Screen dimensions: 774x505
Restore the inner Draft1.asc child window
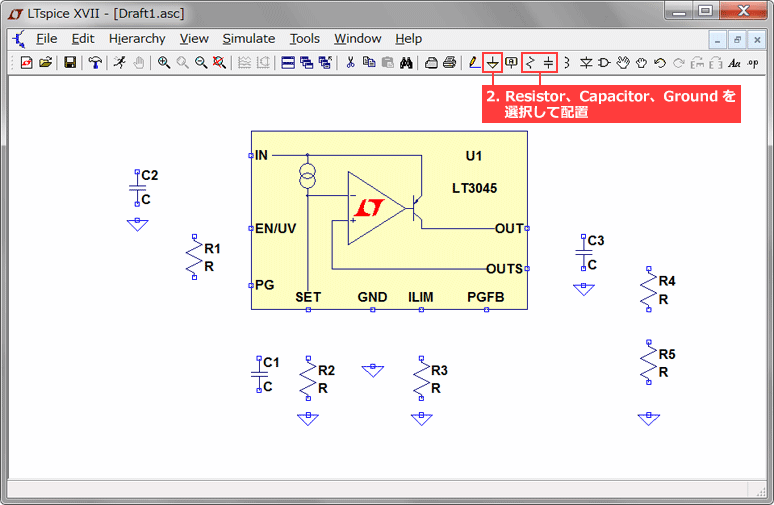coord(737,40)
